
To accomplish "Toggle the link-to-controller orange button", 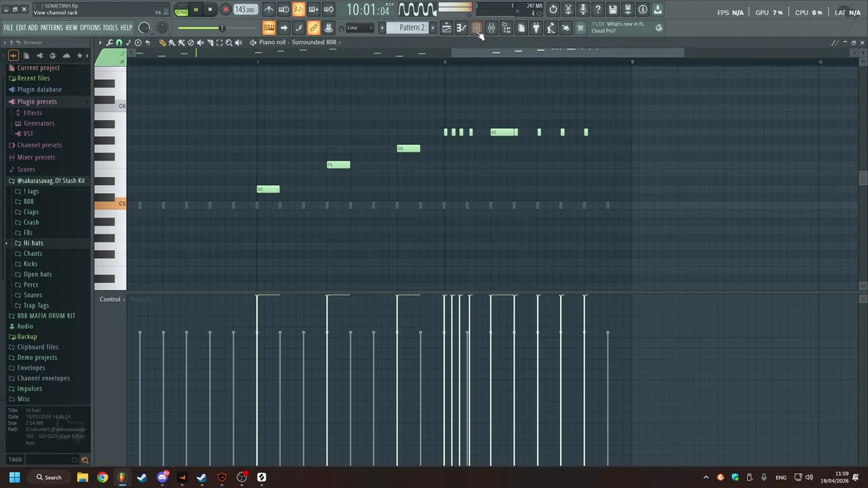I will [x=313, y=28].
